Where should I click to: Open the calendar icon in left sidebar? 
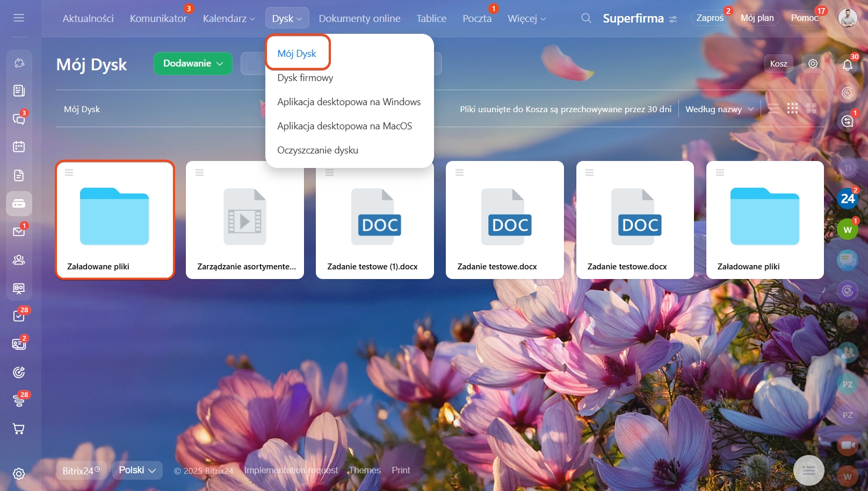(x=19, y=146)
